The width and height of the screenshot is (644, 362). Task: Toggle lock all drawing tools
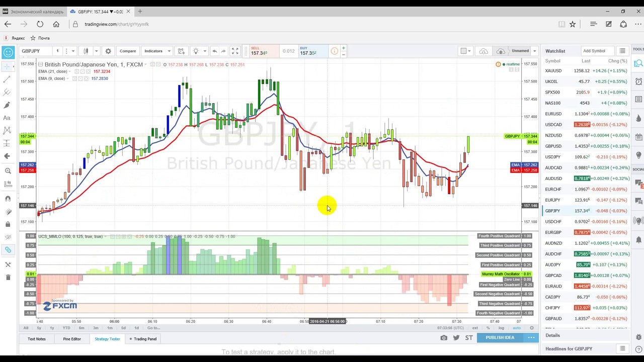[7, 224]
